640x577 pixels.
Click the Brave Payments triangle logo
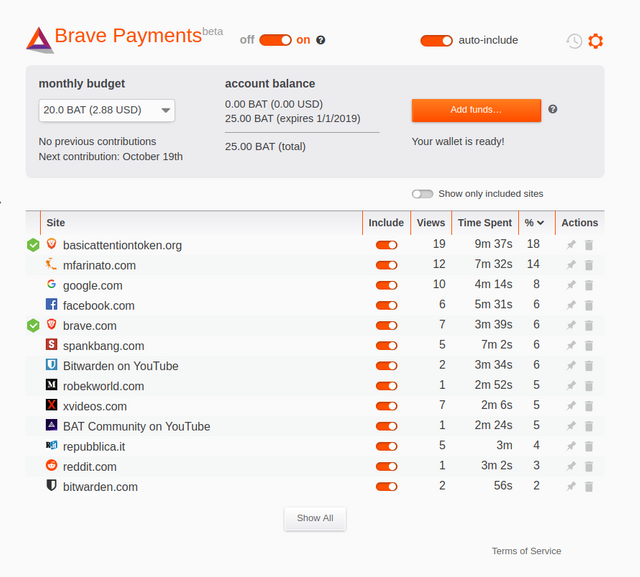[39, 40]
